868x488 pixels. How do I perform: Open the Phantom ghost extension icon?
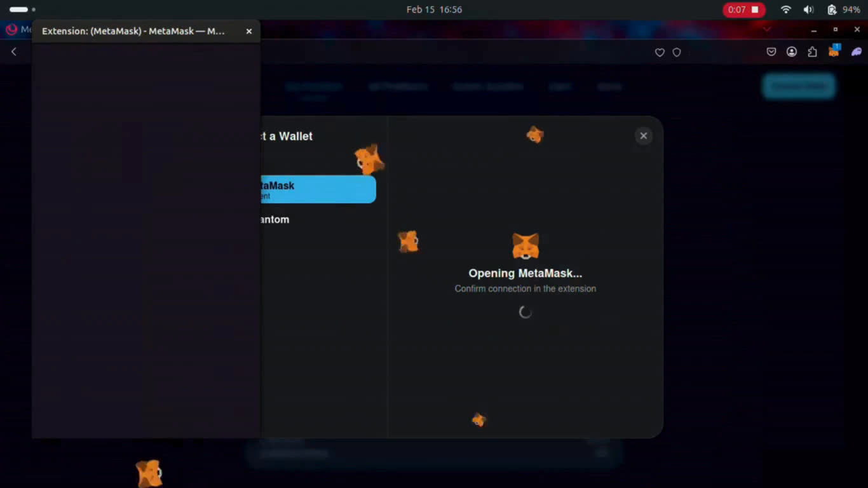coord(857,52)
